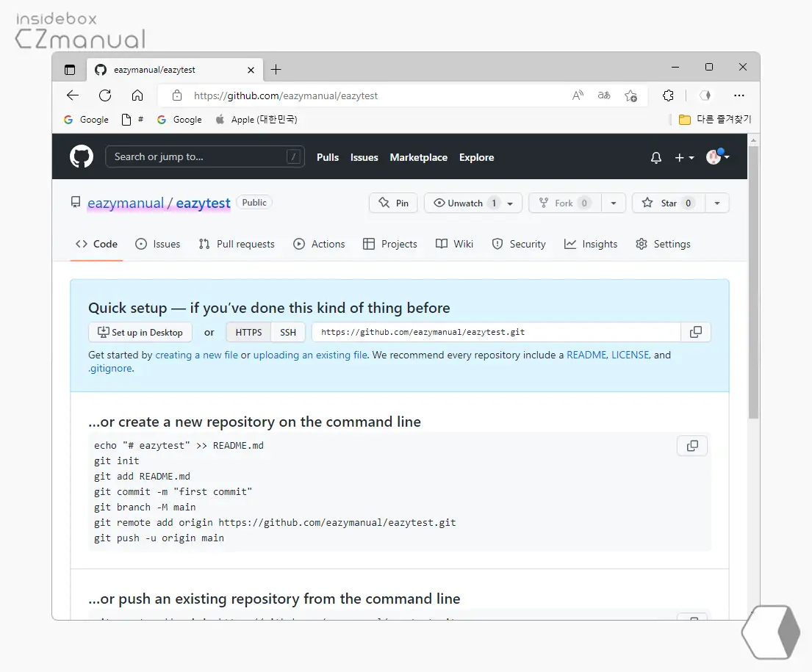Open browser Extensions puzzle icon
This screenshot has height=672, width=812.
[x=668, y=95]
